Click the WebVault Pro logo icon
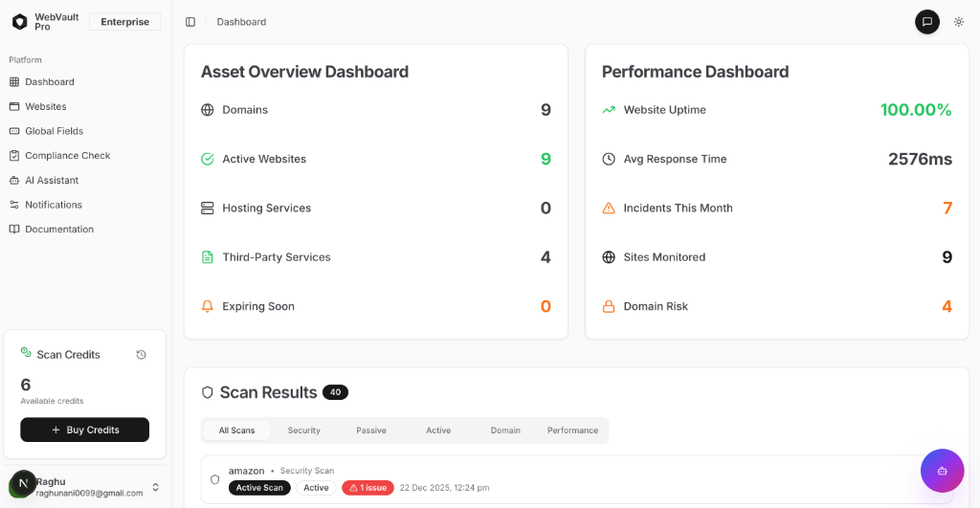This screenshot has height=508, width=980. [19, 21]
